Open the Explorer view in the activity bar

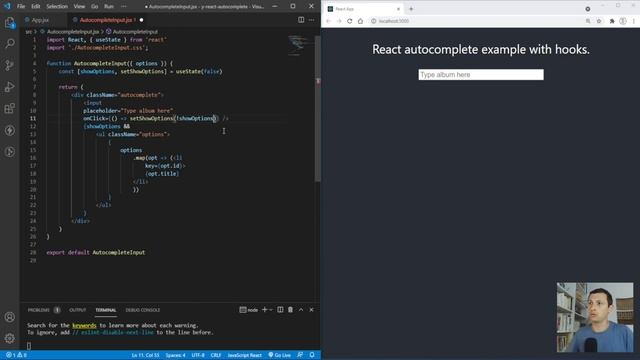click(x=10, y=22)
